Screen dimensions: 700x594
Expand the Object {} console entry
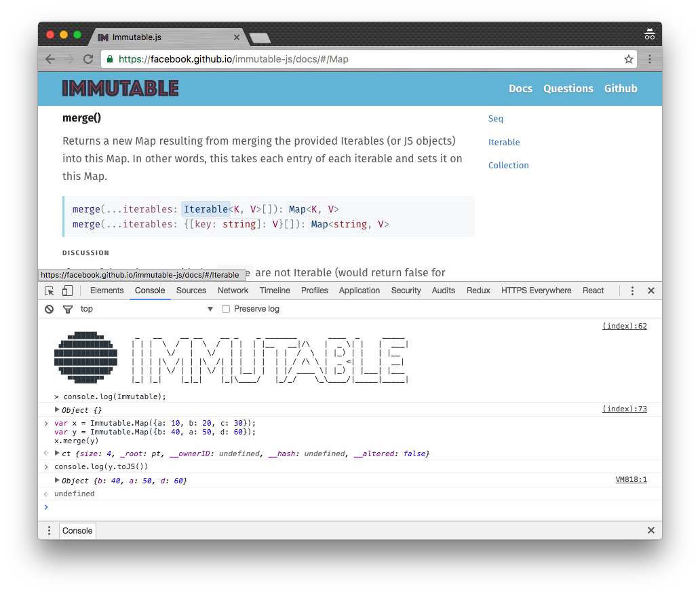pos(57,409)
